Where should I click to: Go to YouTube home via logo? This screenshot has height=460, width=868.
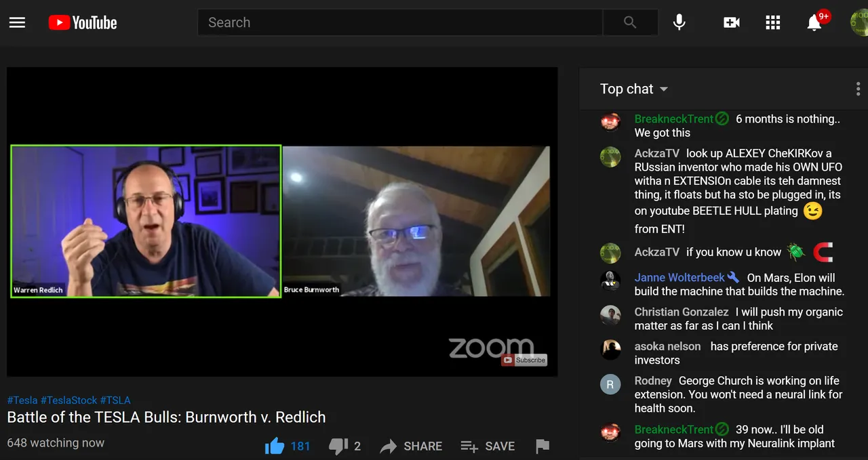point(83,22)
